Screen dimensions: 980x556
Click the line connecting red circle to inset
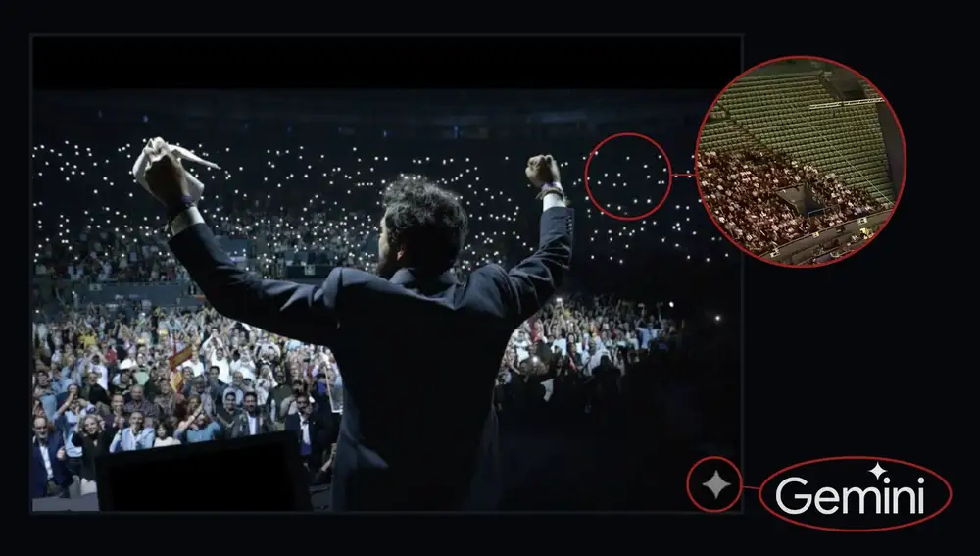[x=684, y=176]
